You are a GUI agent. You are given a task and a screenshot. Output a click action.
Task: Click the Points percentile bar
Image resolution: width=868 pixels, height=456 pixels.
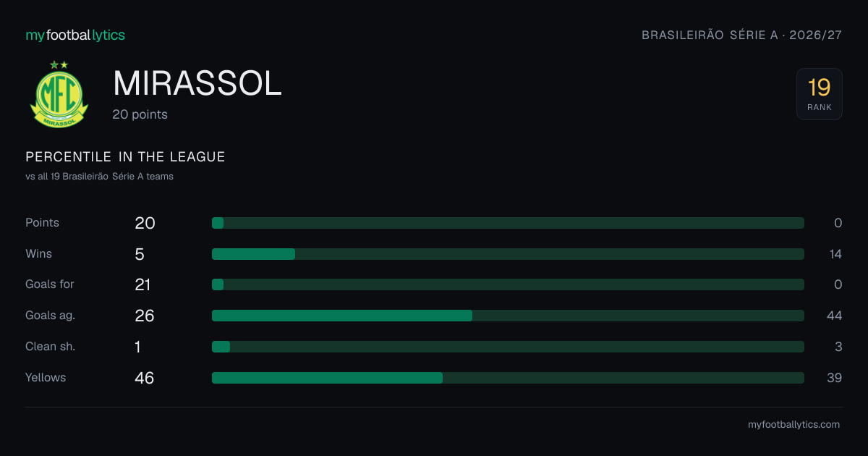pyautogui.click(x=508, y=223)
